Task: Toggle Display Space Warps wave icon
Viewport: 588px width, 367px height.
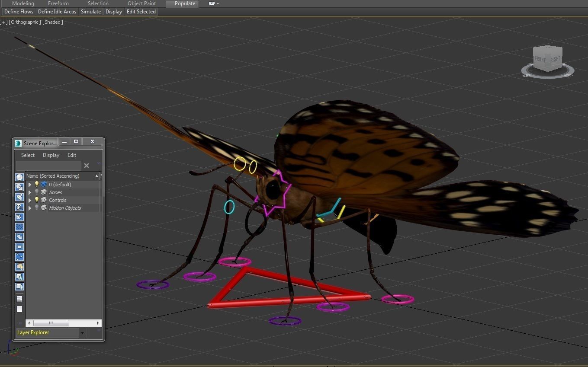Action: click(x=19, y=227)
